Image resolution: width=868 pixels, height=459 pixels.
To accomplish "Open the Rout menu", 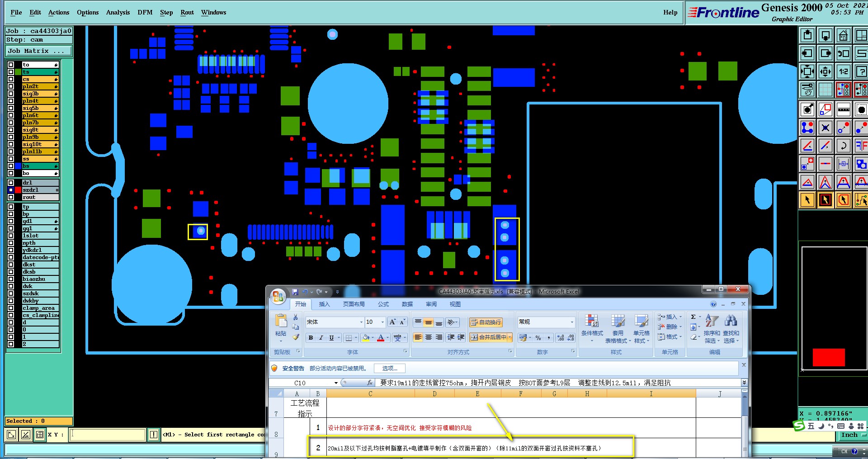I will [x=187, y=12].
